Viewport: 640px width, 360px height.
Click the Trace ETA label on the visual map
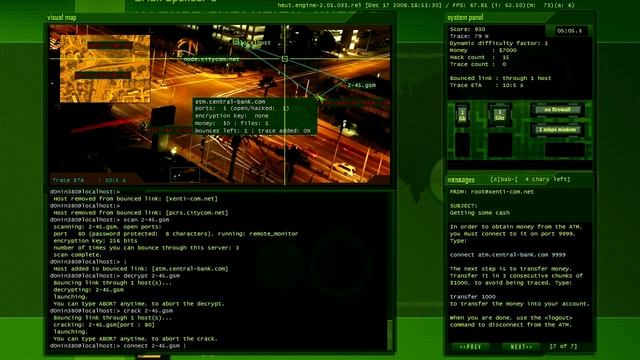(89, 180)
